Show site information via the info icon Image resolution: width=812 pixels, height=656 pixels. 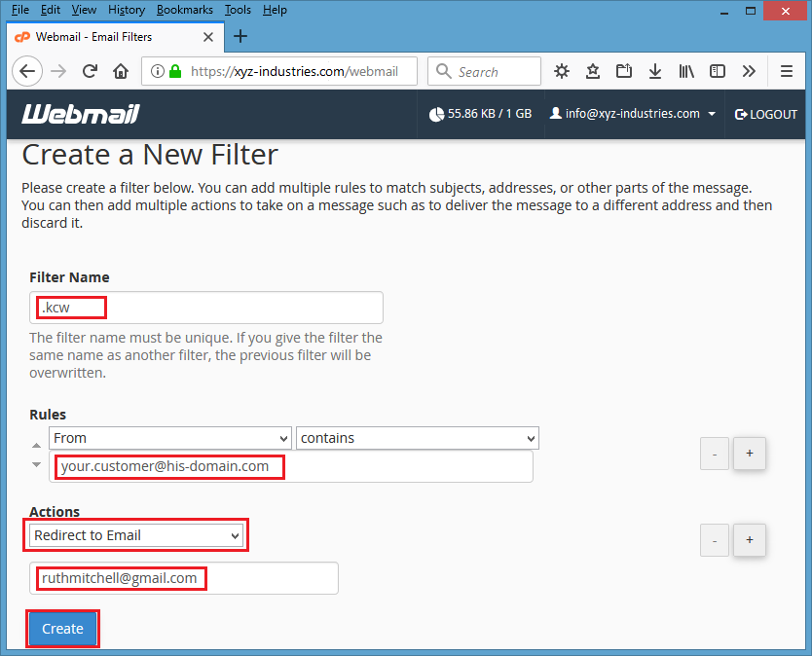click(157, 71)
